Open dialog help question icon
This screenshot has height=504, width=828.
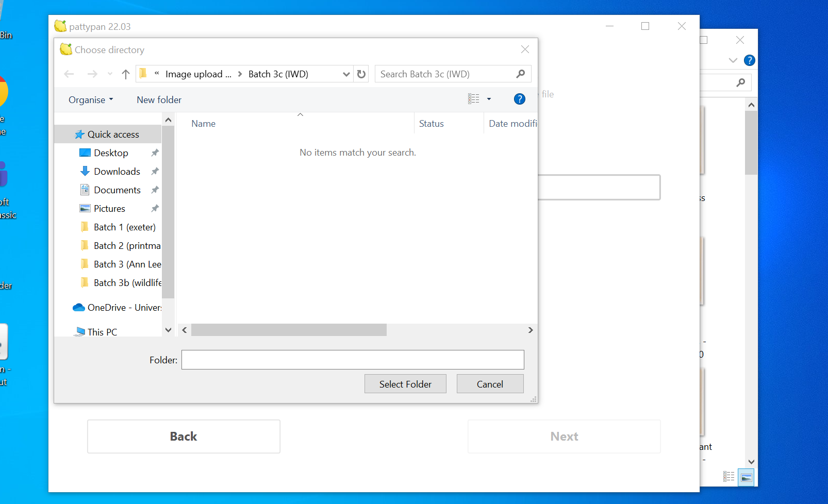pyautogui.click(x=520, y=99)
